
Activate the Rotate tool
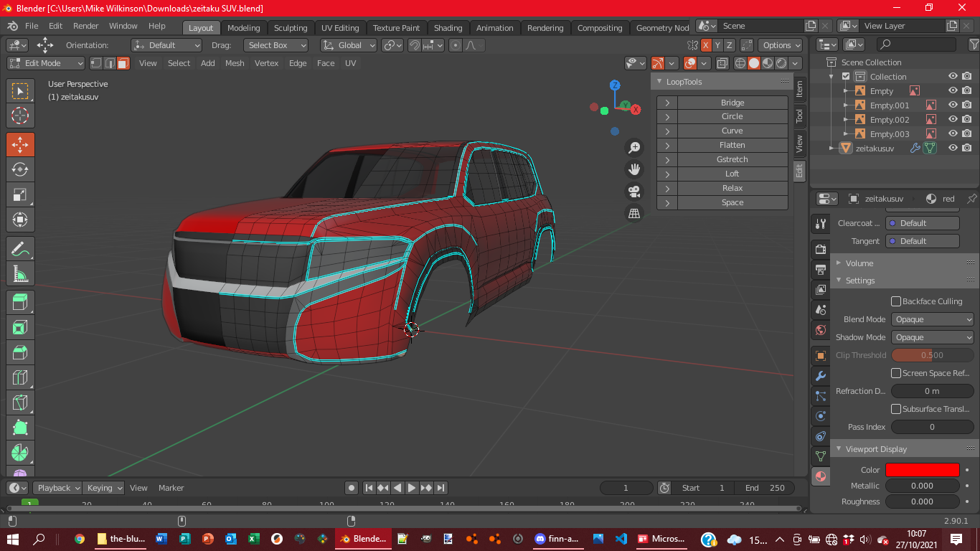pos(20,169)
